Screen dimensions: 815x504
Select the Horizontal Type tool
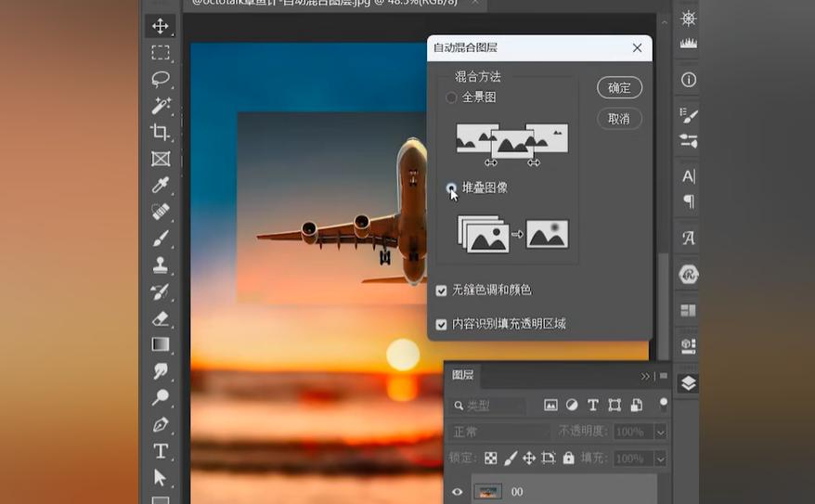tap(161, 451)
